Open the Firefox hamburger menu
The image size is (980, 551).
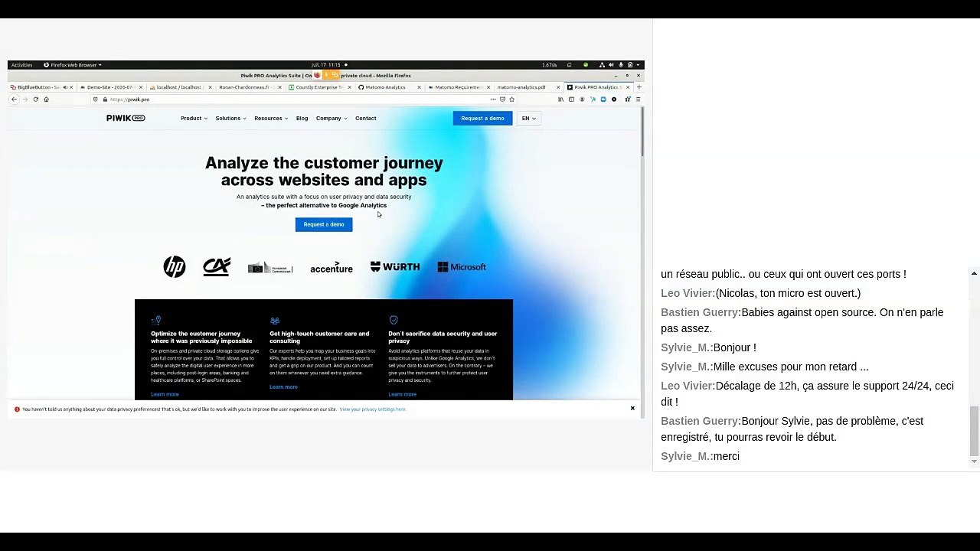[638, 99]
